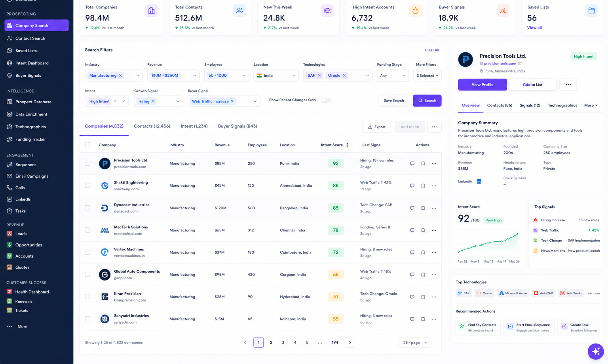Expand the More tab menu in detail panel
Viewport: 608px width, 364px height.
click(591, 105)
